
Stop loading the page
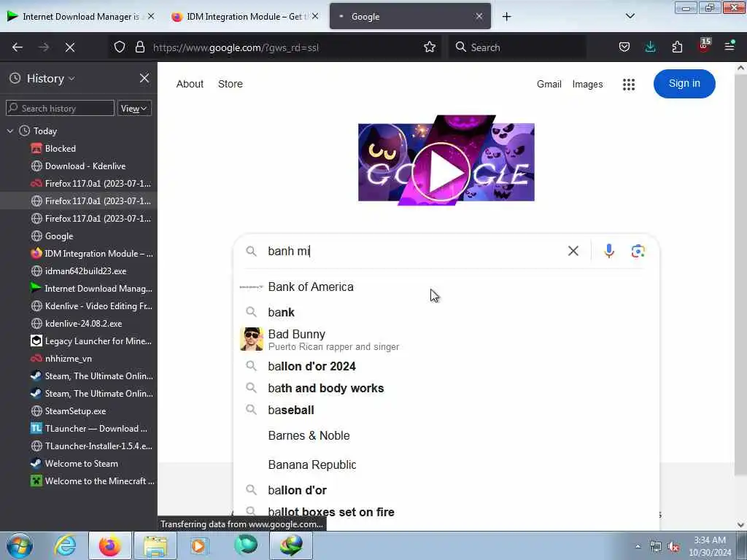tap(70, 47)
